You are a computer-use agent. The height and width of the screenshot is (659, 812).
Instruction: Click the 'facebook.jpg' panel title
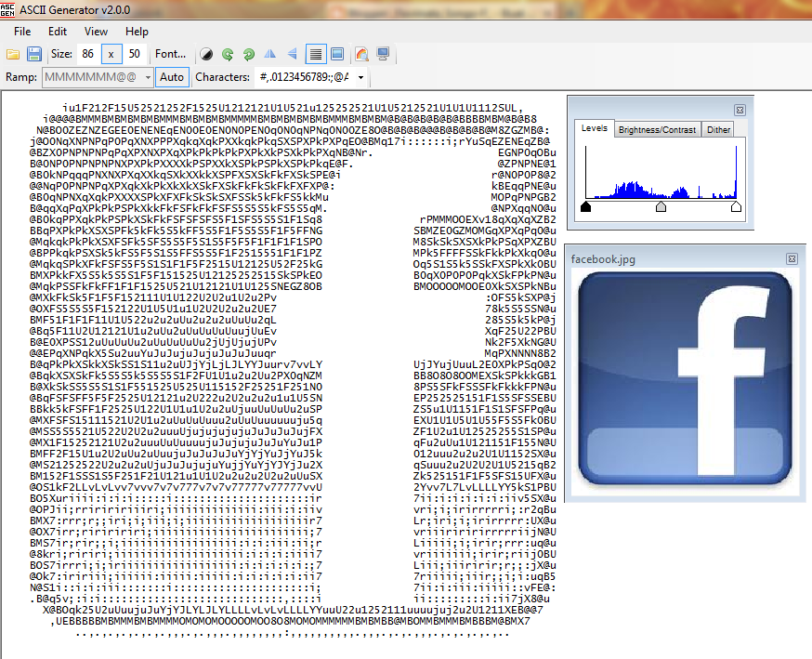click(603, 259)
